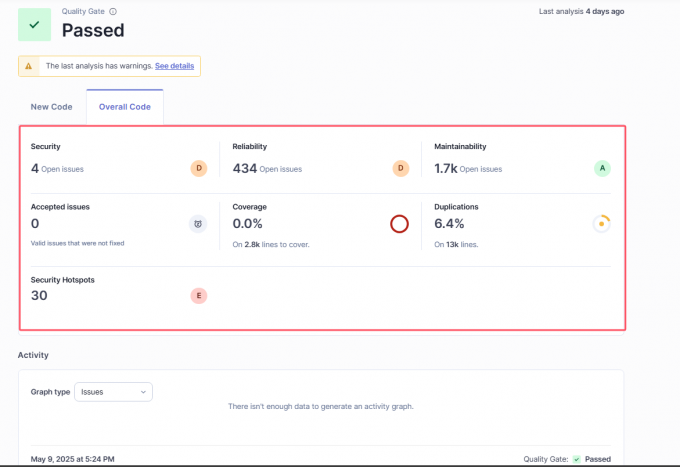Click the Maintainability A rating badge

point(602,168)
